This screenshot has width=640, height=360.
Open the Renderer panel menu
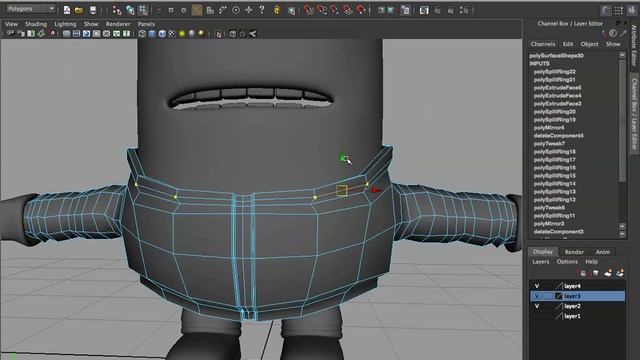click(118, 24)
